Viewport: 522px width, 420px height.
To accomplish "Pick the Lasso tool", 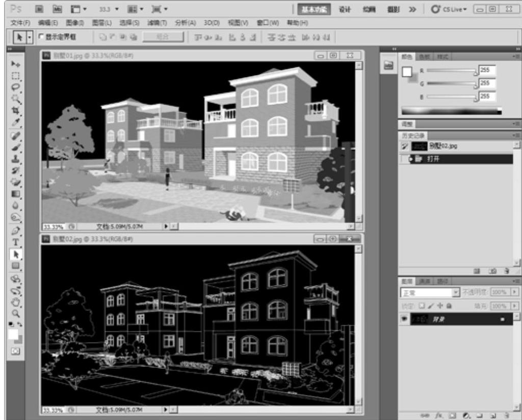I will pos(16,87).
